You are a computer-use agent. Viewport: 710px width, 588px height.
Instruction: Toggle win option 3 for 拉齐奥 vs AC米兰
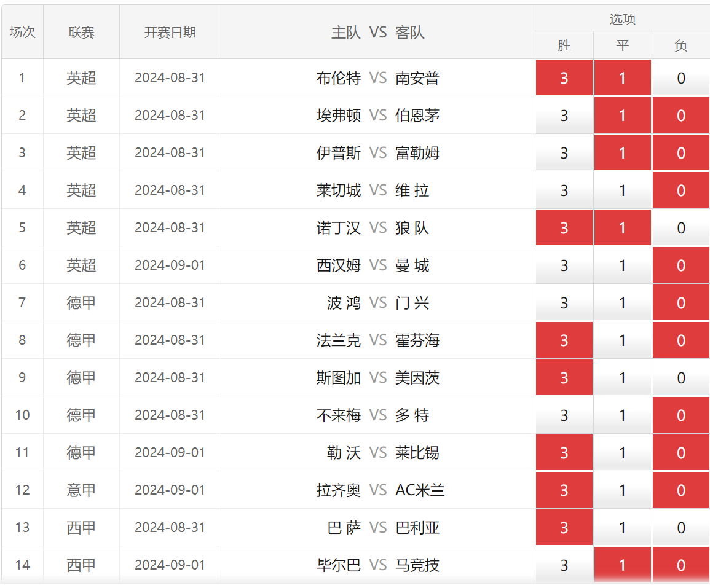564,490
